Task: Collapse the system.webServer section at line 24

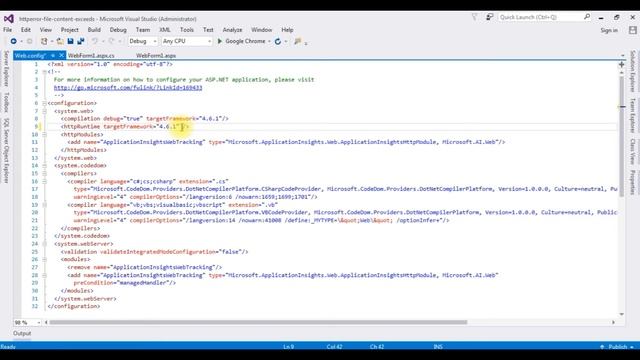Action: [x=44, y=244]
